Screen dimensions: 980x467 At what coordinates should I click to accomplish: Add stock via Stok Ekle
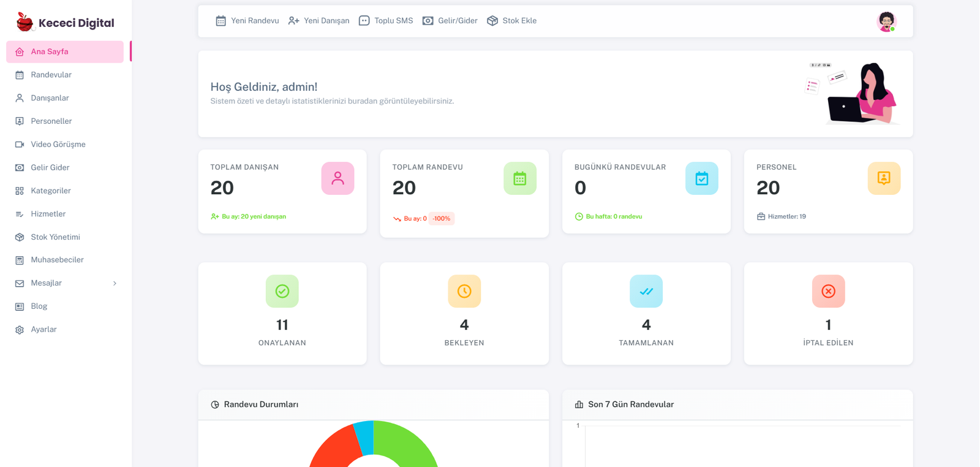tap(512, 21)
